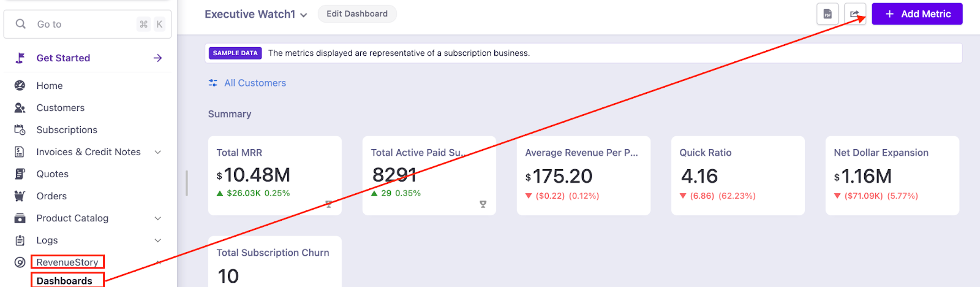Open Dashboards under RevenueStory

pyautogui.click(x=65, y=281)
